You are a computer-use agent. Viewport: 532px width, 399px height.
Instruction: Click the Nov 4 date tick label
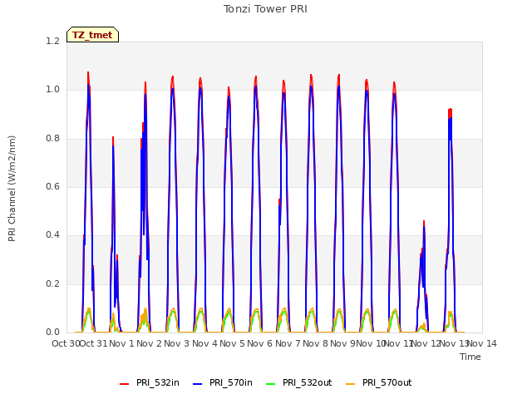[x=204, y=343]
